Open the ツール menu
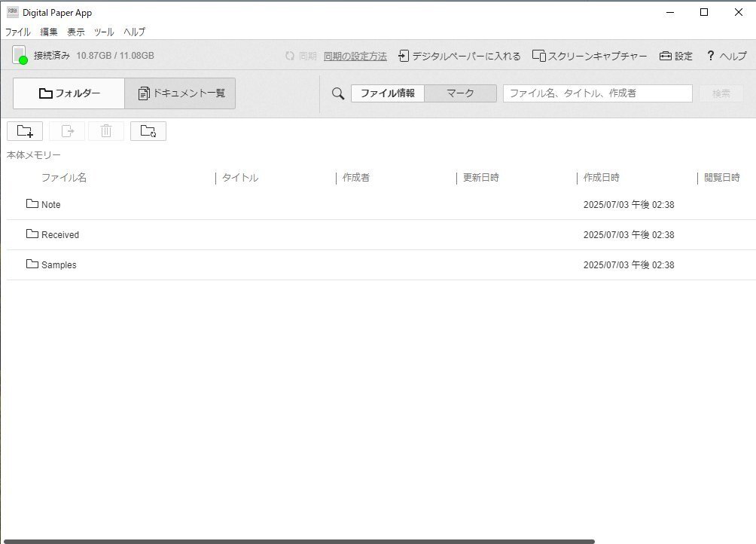 pos(104,32)
